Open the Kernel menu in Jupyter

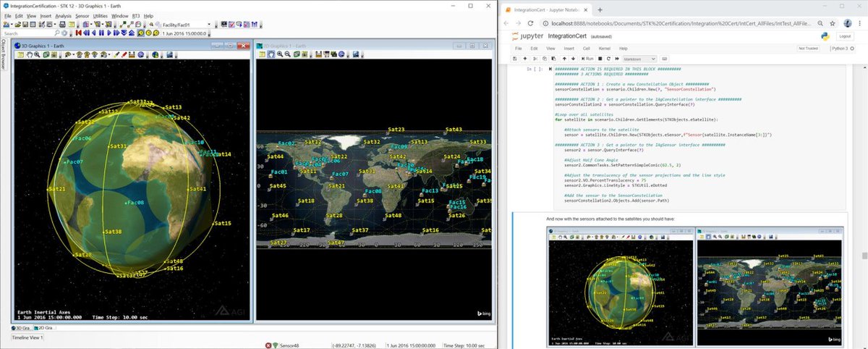(605, 49)
